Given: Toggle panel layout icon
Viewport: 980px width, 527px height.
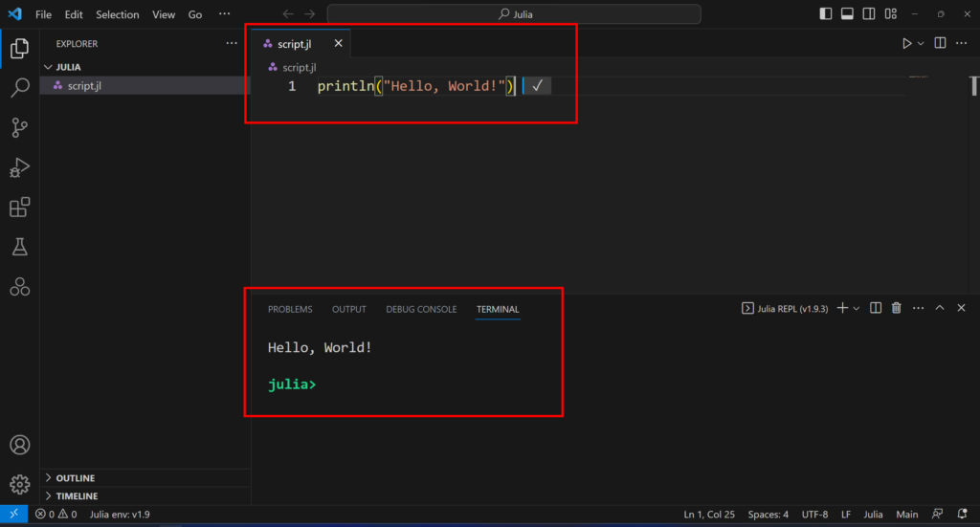Looking at the screenshot, I should (847, 13).
